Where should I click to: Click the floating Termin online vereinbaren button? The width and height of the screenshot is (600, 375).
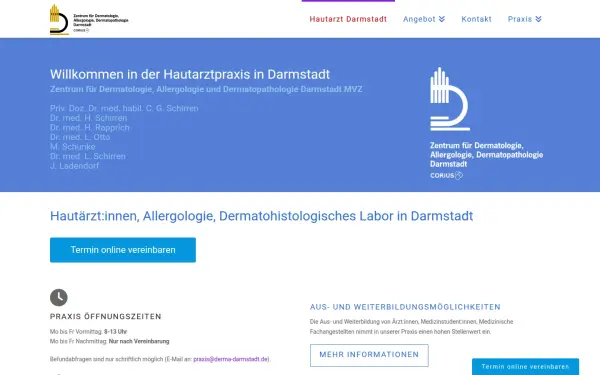click(x=525, y=367)
